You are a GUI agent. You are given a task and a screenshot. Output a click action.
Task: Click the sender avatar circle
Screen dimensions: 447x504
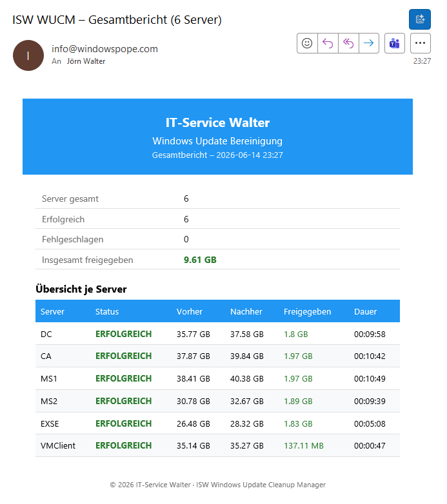click(x=28, y=55)
